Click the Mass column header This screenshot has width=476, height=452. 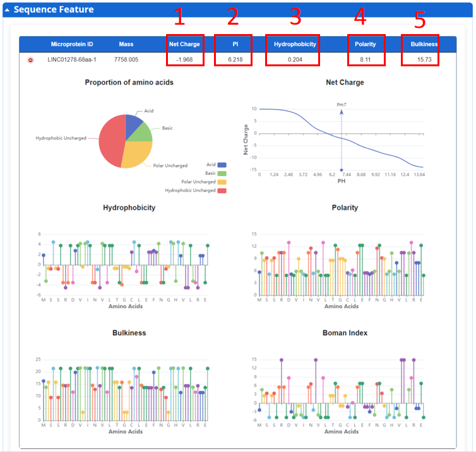click(126, 44)
